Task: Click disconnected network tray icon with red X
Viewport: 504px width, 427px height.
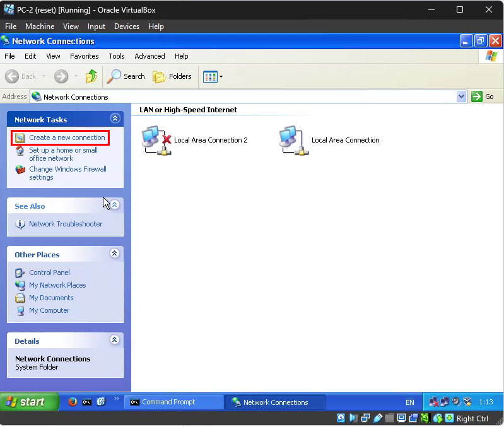Action: pos(433,402)
